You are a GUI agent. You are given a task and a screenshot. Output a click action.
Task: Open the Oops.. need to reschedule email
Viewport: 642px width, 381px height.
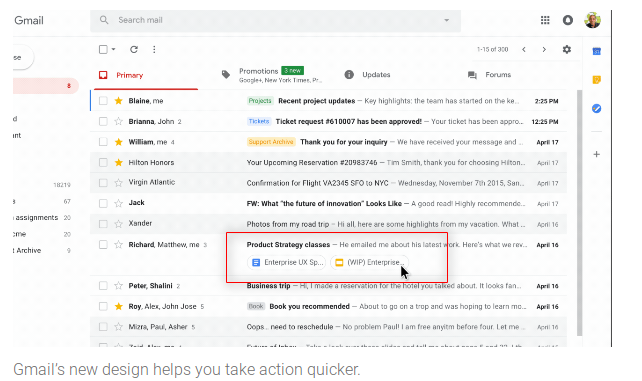pos(290,327)
